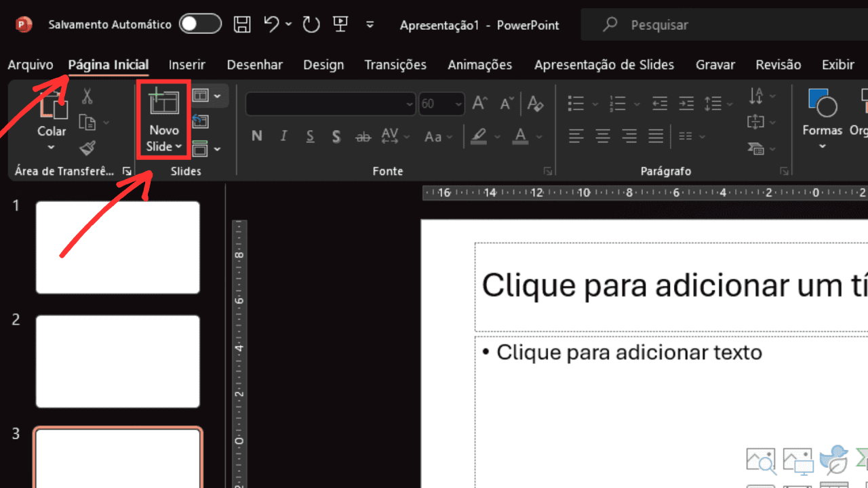Cut selection with the scissors icon

click(x=87, y=97)
